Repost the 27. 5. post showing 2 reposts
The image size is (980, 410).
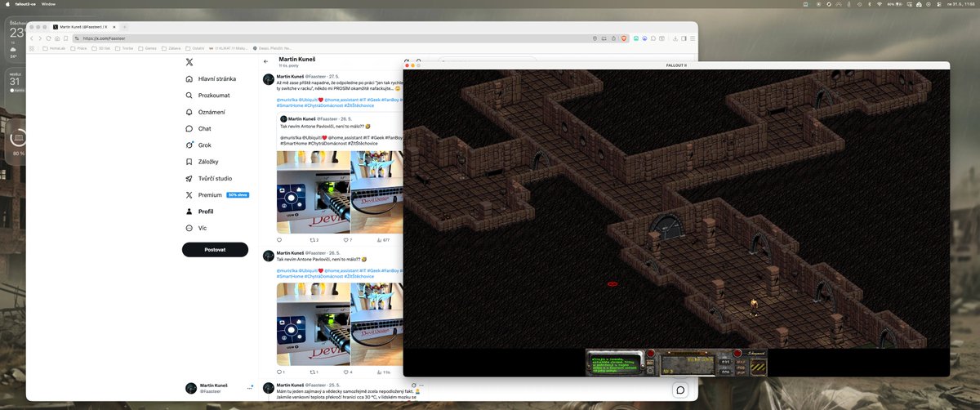tap(314, 240)
